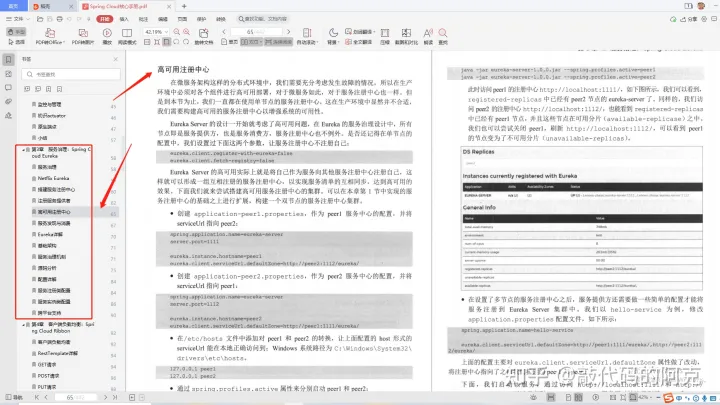Viewport: 720px width, 405px height.
Task: Select the Hand tool
Action: point(16,32)
